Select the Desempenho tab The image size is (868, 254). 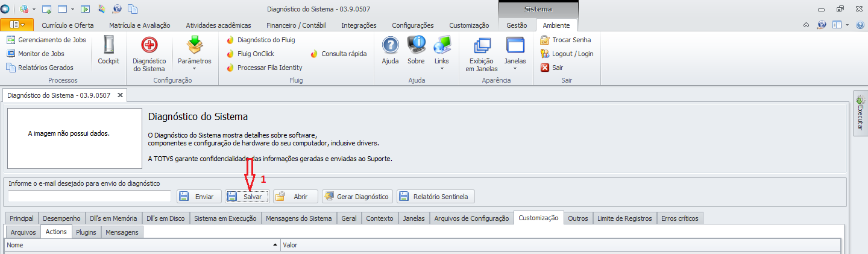click(61, 218)
